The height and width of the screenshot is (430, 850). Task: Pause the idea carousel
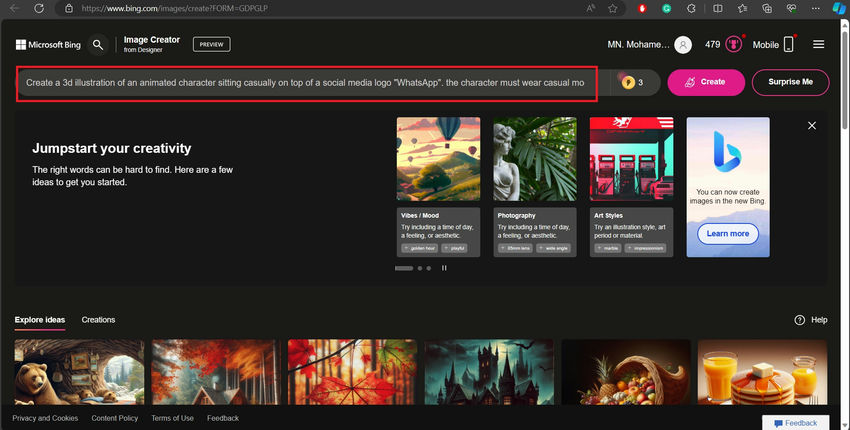[x=444, y=268]
